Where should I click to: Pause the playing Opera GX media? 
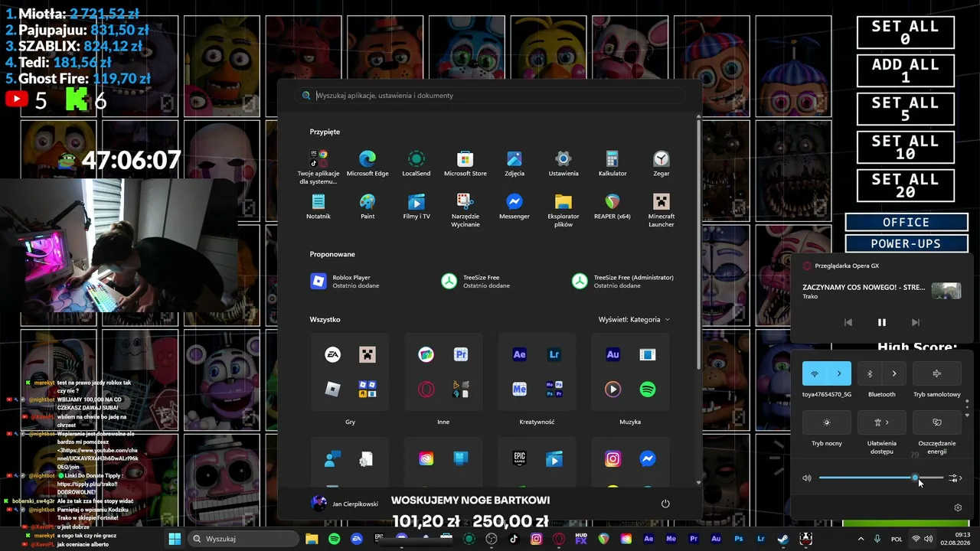tap(882, 322)
